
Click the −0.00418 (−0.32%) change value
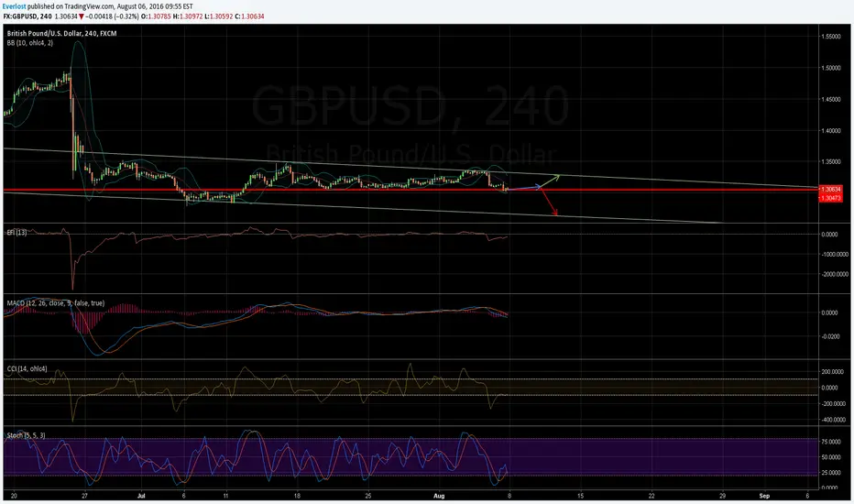(113, 16)
